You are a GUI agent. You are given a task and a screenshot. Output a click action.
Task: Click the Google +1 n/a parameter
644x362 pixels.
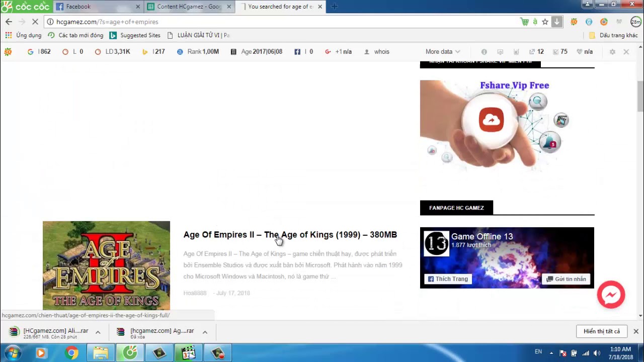pyautogui.click(x=338, y=52)
